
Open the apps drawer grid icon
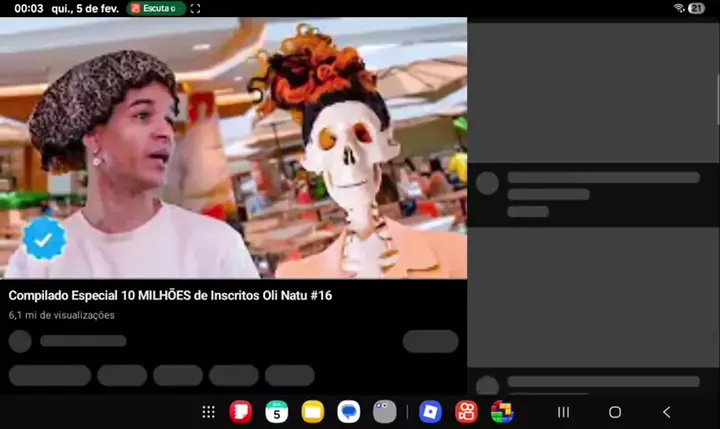[208, 412]
